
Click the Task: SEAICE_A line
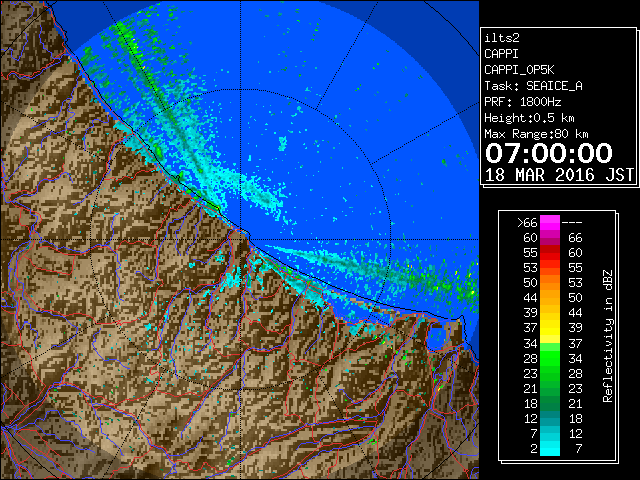tap(533, 86)
